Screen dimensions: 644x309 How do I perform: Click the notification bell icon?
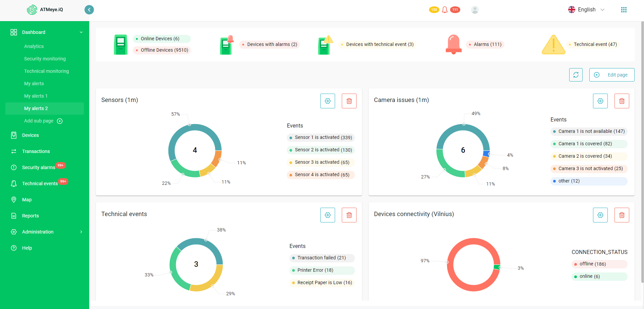coord(444,10)
